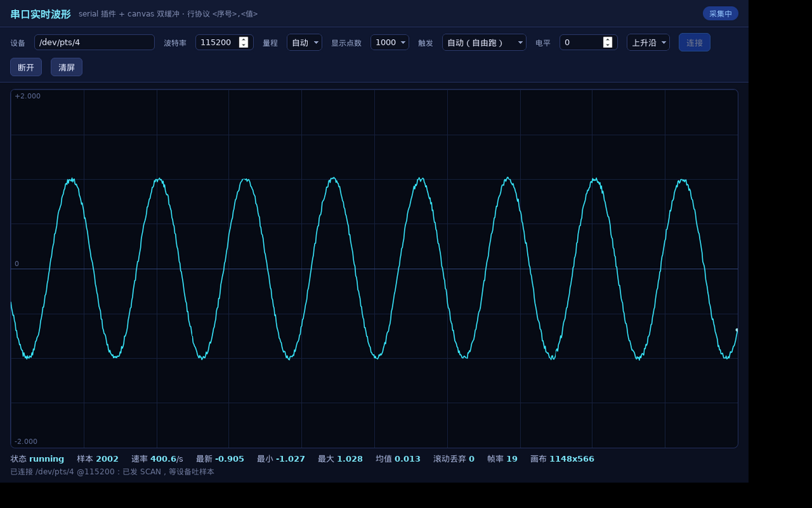Click the 清屏 clear screen button

[x=66, y=67]
